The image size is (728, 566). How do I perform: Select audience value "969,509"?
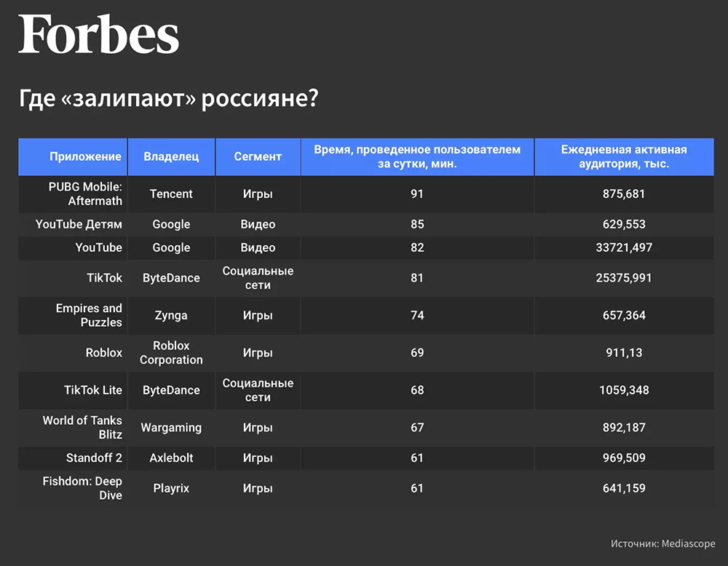click(624, 458)
